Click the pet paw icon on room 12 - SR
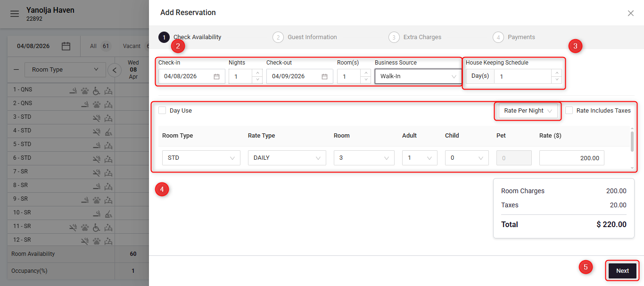The image size is (644, 286). coord(96,241)
